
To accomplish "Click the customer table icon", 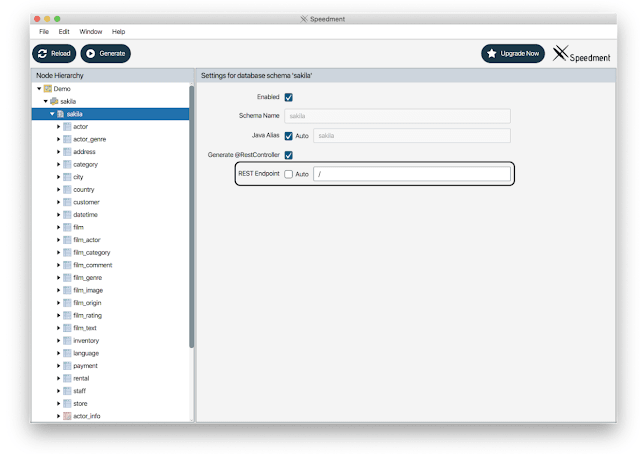I will click(x=67, y=202).
